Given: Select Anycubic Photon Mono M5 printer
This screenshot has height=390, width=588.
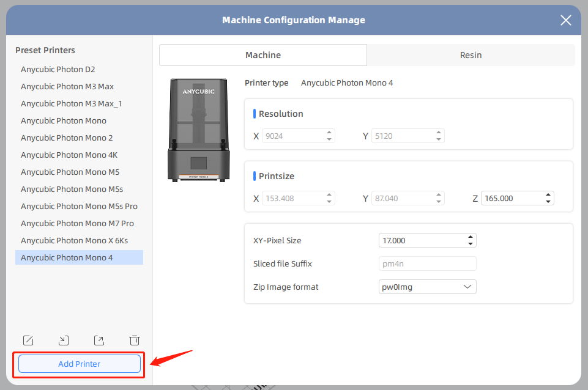Looking at the screenshot, I should (x=79, y=172).
